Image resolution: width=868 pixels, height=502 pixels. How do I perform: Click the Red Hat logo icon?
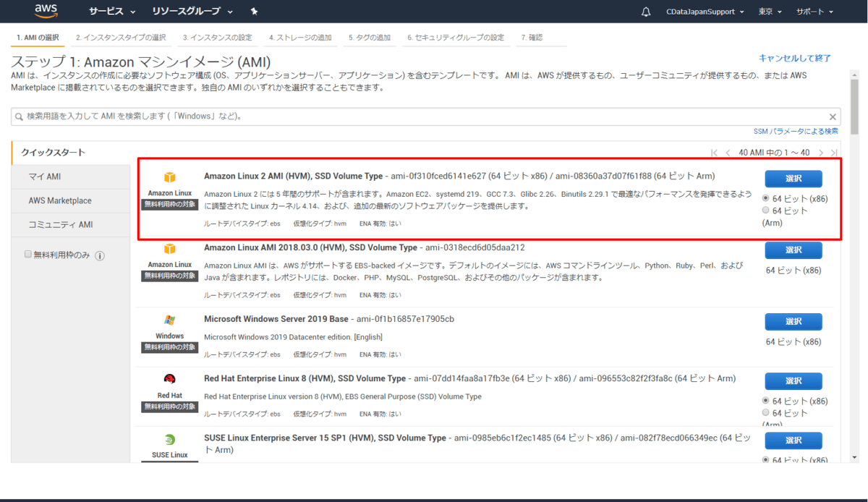170,379
